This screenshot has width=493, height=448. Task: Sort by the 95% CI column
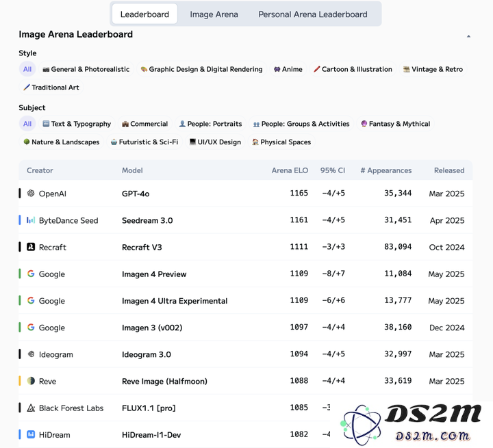tap(332, 170)
